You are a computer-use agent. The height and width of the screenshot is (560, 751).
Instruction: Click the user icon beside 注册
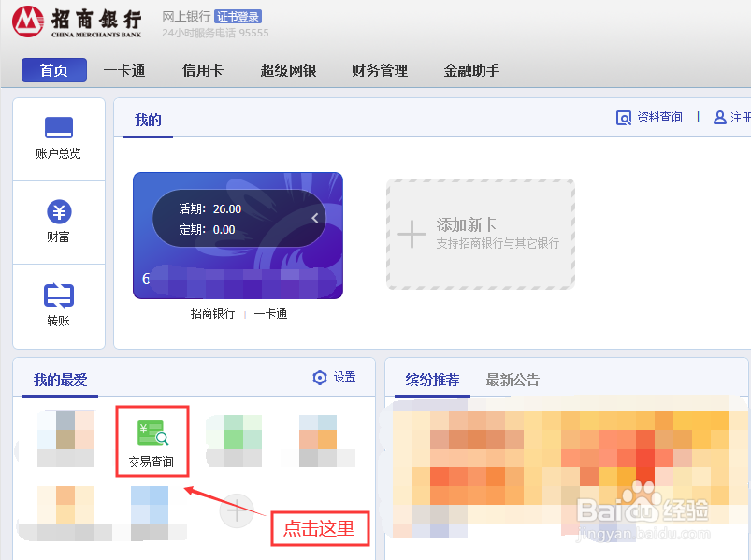coord(719,117)
